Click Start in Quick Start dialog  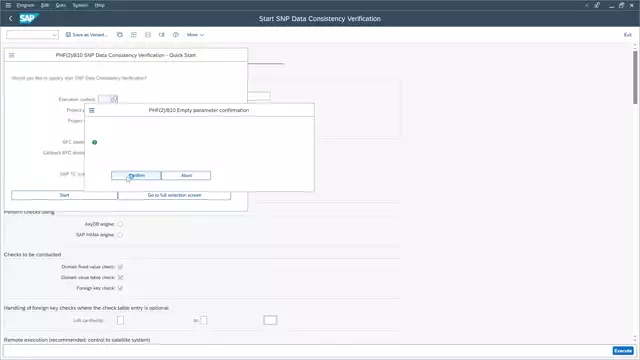tap(64, 195)
